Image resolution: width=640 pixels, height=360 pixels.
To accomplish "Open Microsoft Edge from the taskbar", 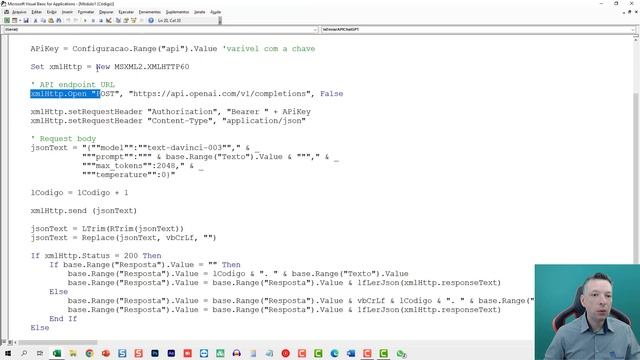I will pyautogui.click(x=334, y=353).
